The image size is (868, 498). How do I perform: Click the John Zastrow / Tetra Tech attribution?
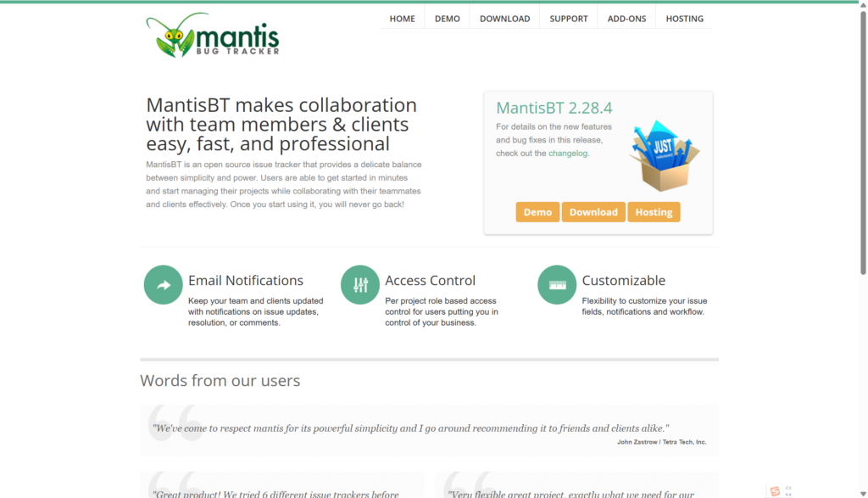point(661,442)
